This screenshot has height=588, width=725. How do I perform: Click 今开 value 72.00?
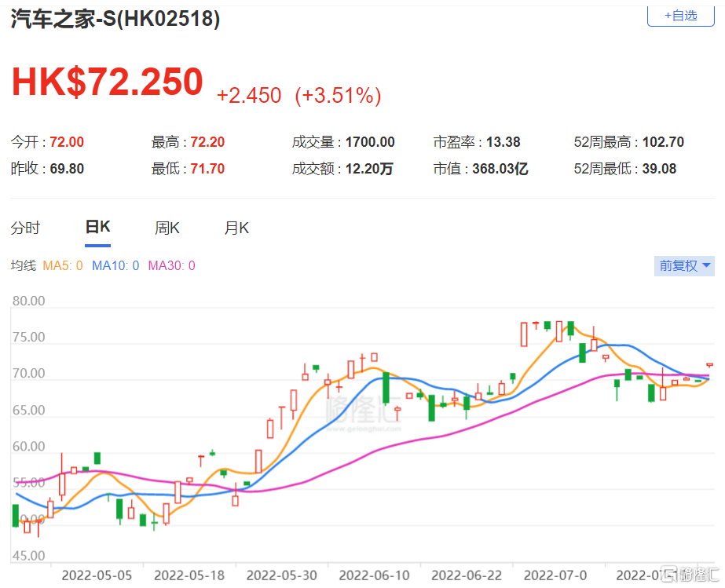tap(67, 142)
